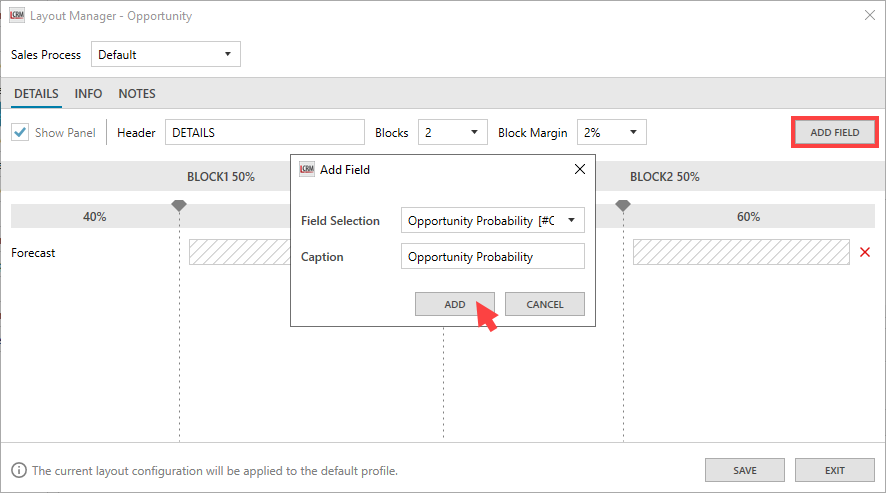Expand the Blocks count dropdown
The height and width of the screenshot is (493, 886).
click(452, 132)
